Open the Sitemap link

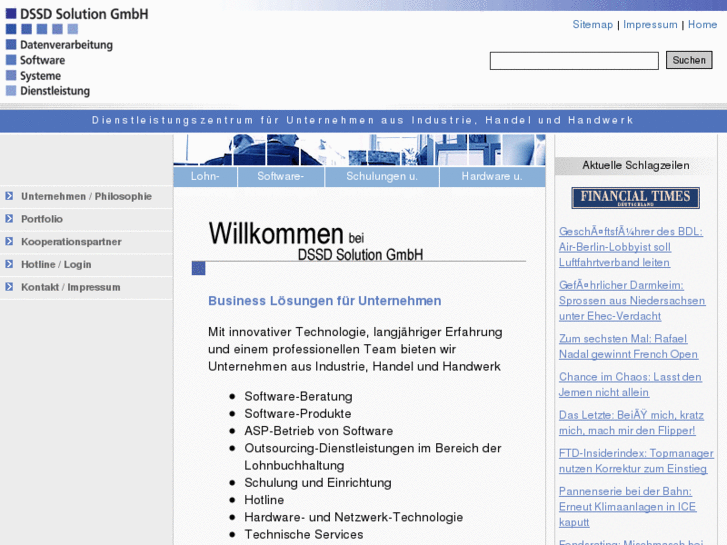tap(593, 25)
